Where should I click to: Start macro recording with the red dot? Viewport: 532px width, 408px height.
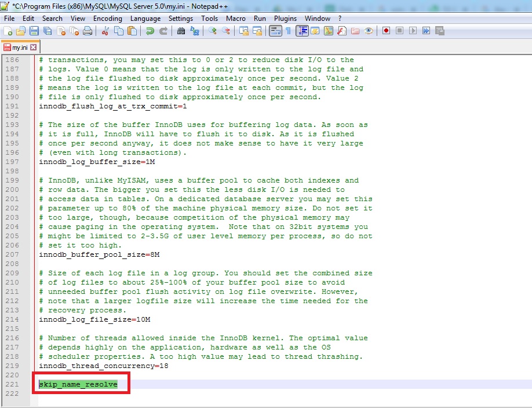pyautogui.click(x=386, y=31)
